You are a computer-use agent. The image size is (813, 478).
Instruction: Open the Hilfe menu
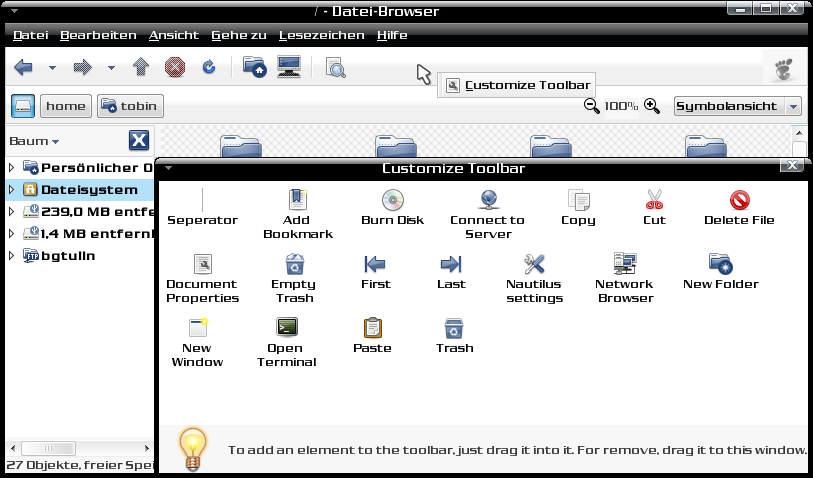click(x=392, y=35)
